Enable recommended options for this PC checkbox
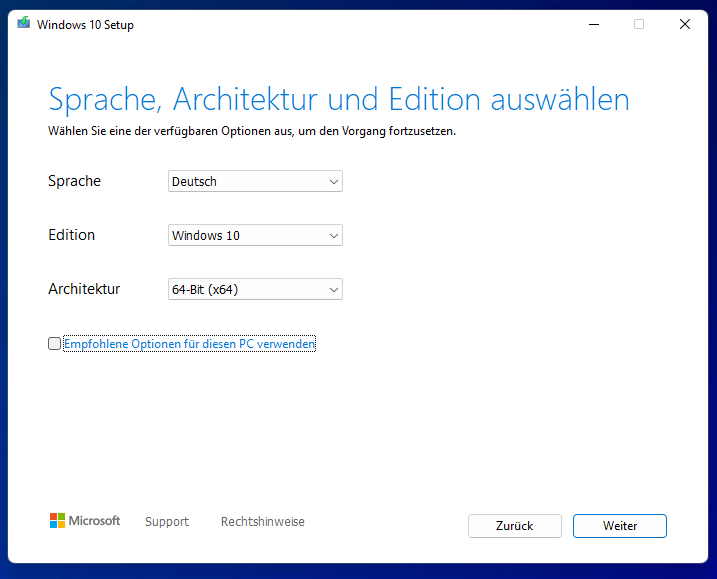Screen dimensions: 717x579 pos(54,343)
